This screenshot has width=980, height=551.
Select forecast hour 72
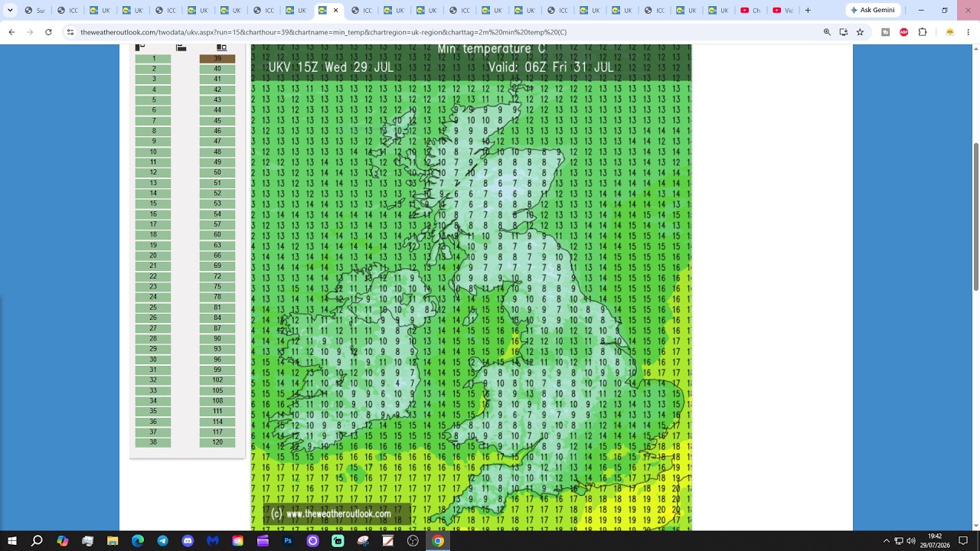click(x=217, y=276)
